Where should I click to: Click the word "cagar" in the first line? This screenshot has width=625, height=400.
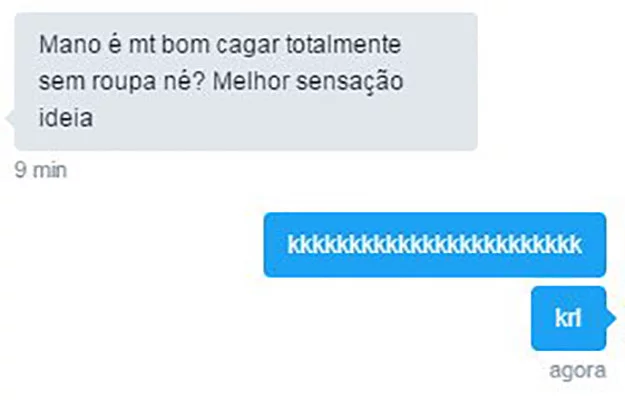coord(248,46)
